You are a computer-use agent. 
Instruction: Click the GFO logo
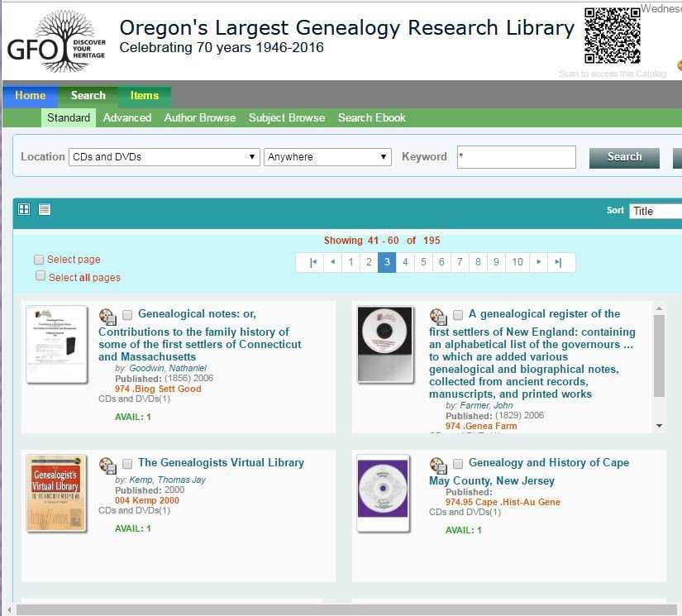click(x=55, y=42)
